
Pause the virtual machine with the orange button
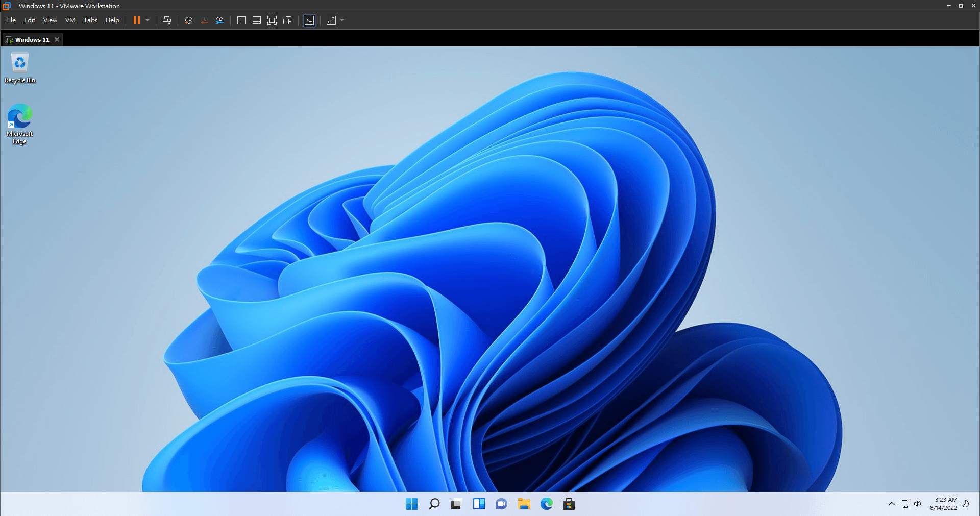click(136, 20)
